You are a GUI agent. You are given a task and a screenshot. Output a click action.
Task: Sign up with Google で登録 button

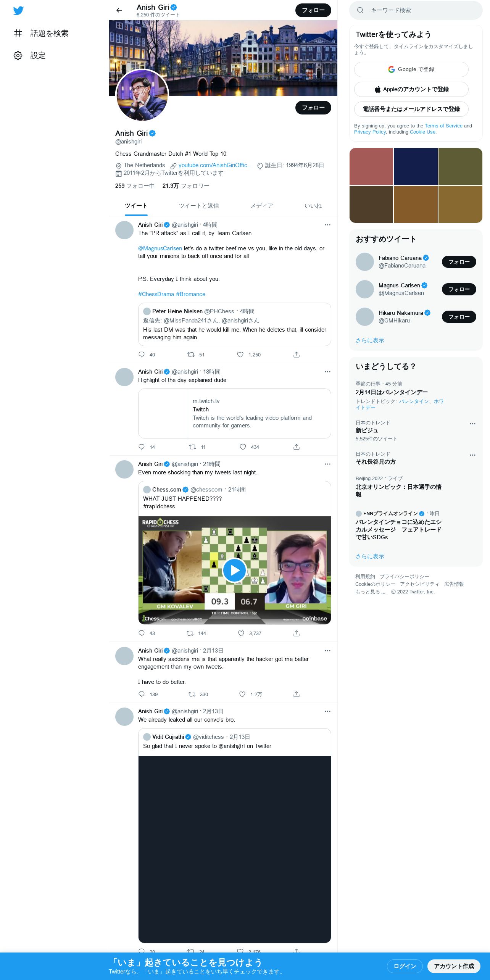tap(411, 69)
